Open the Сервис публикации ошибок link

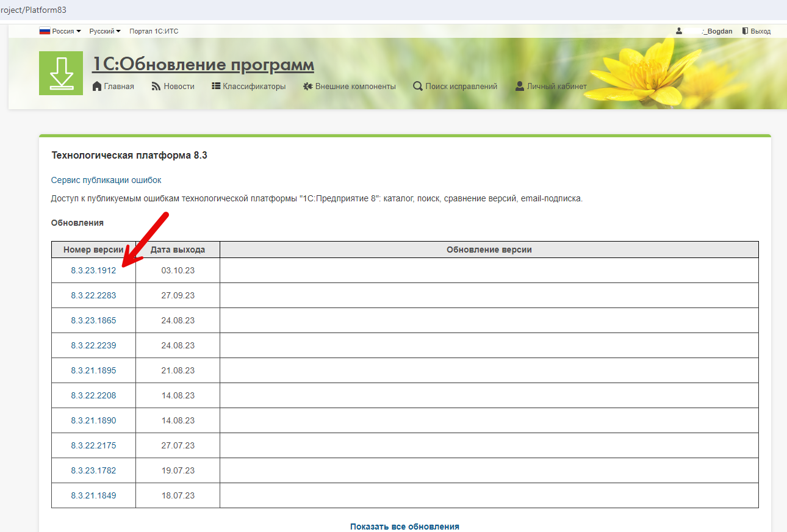tap(106, 180)
